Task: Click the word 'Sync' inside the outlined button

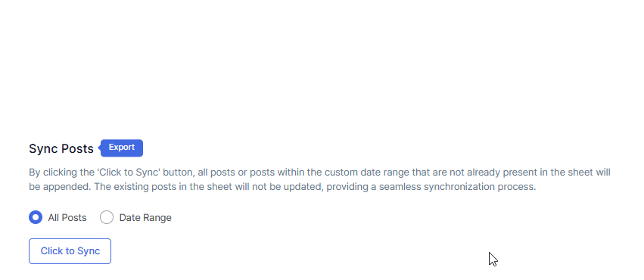Action: [x=89, y=250]
